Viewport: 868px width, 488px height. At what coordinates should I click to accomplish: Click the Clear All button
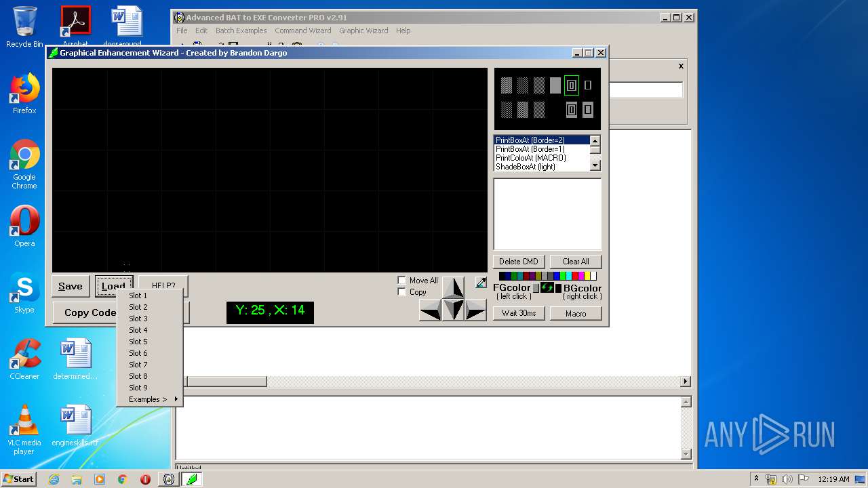[576, 262]
